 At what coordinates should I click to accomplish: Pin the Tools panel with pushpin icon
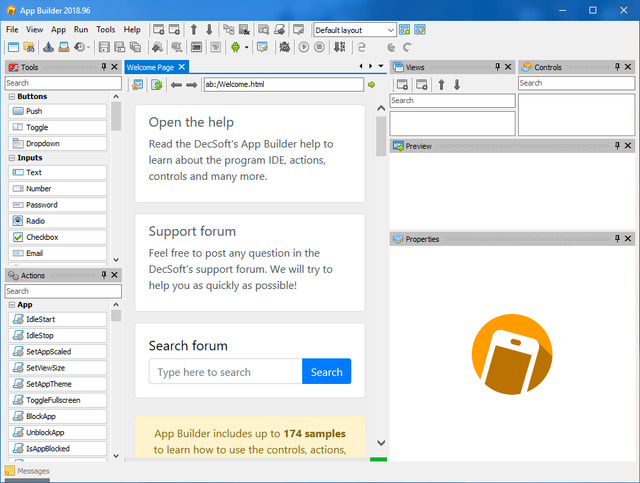[x=104, y=67]
